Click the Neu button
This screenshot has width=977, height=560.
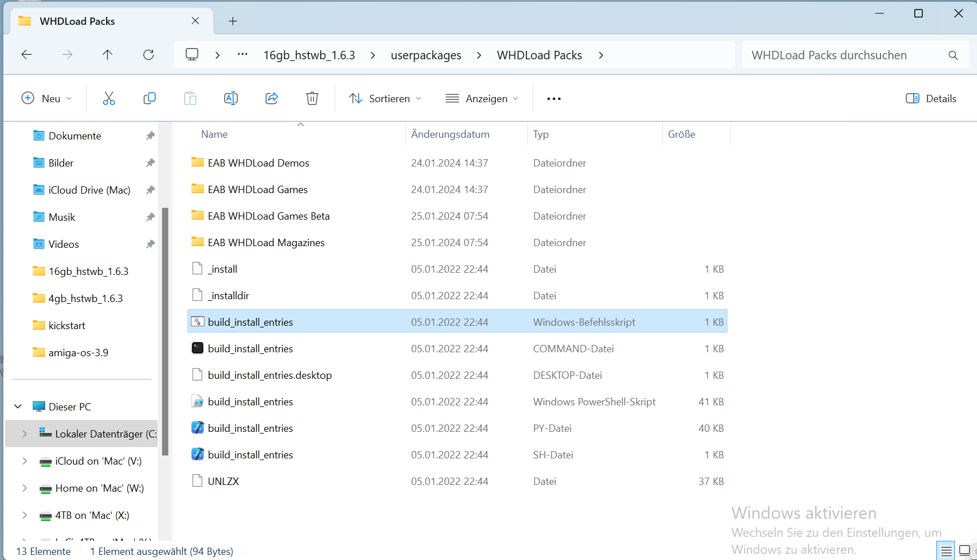pyautogui.click(x=46, y=99)
